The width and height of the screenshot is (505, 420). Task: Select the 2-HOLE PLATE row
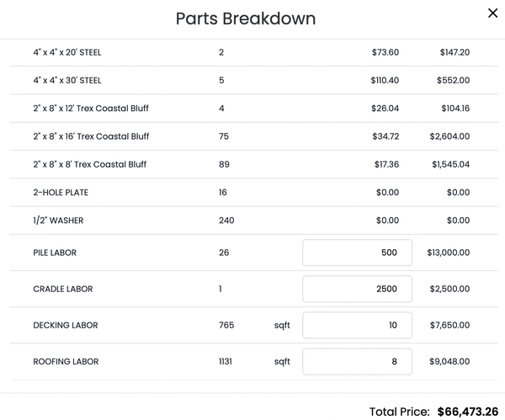coord(254,192)
